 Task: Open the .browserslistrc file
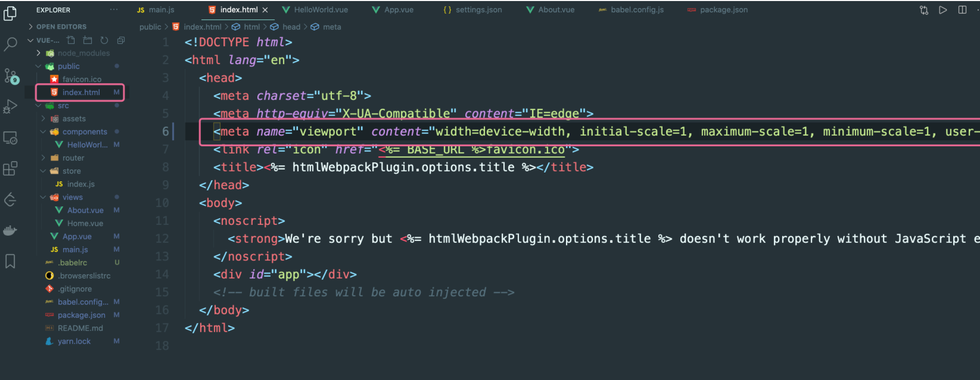click(x=78, y=276)
